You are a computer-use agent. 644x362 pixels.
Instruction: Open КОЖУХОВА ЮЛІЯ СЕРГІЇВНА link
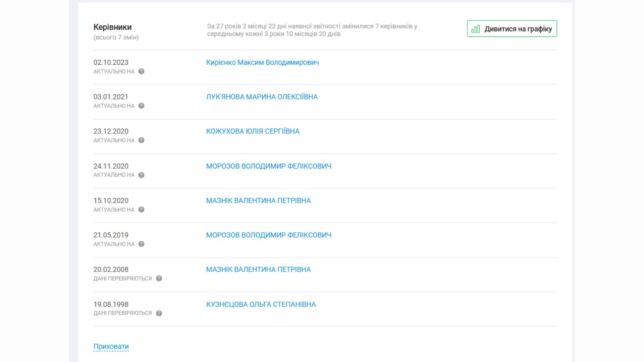point(253,131)
